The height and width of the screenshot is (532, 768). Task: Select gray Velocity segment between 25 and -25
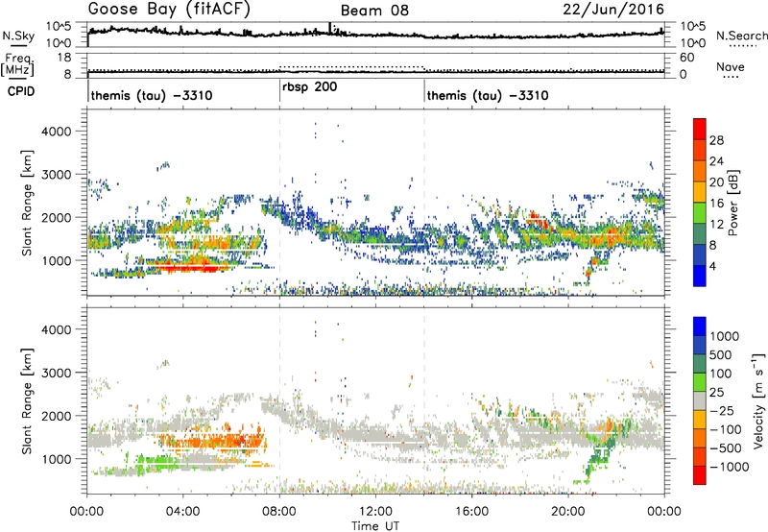tap(700, 400)
